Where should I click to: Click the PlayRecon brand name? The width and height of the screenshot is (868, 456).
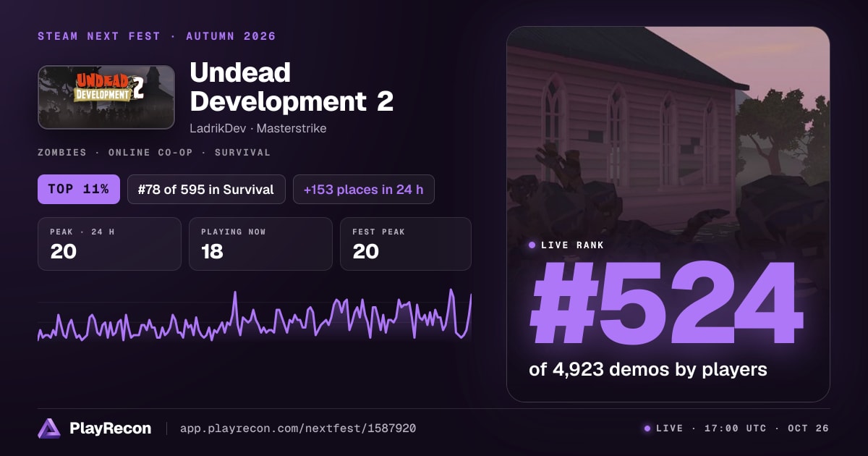110,428
